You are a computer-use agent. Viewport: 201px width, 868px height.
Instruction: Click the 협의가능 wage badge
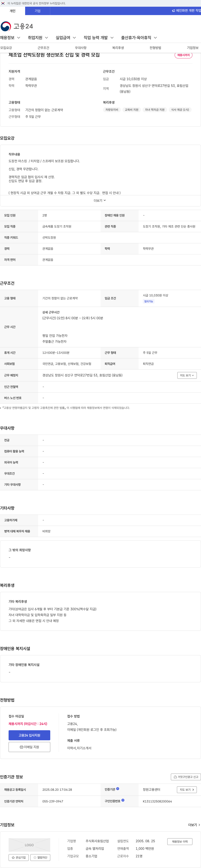[149, 301]
